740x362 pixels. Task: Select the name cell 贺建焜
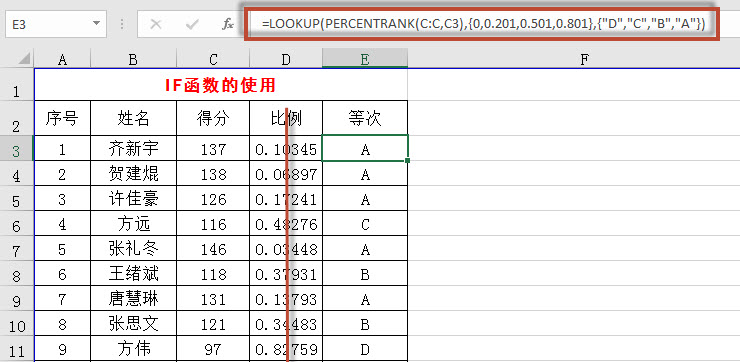click(133, 173)
